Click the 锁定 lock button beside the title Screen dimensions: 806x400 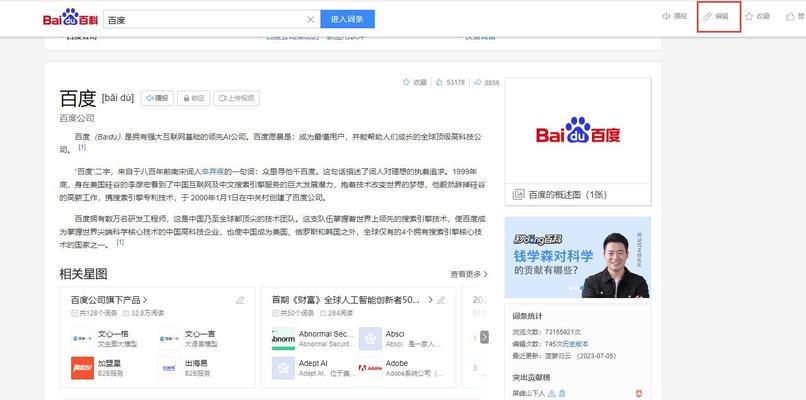coord(193,98)
